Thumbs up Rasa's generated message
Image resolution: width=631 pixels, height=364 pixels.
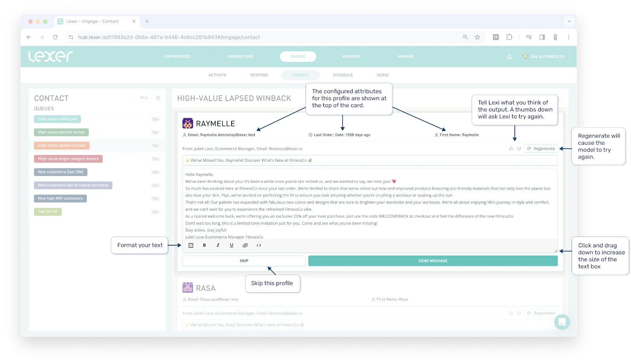(x=511, y=313)
